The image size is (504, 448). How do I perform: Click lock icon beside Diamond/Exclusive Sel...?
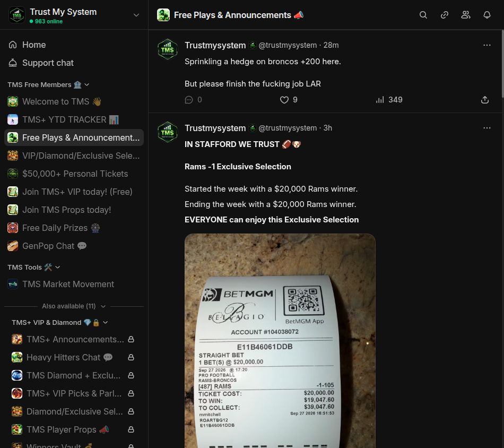pyautogui.click(x=131, y=411)
